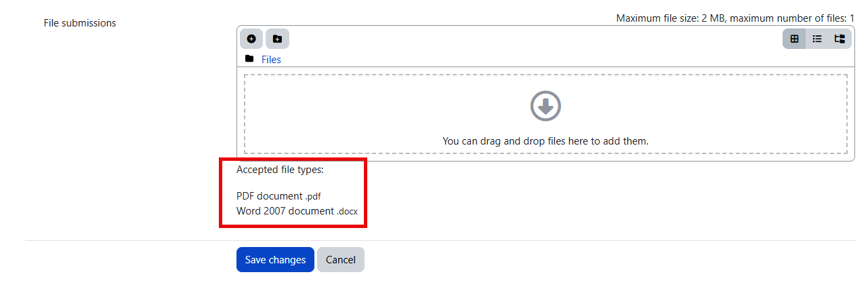Click the Accepted file types heading
The height and width of the screenshot is (283, 868).
tap(280, 170)
